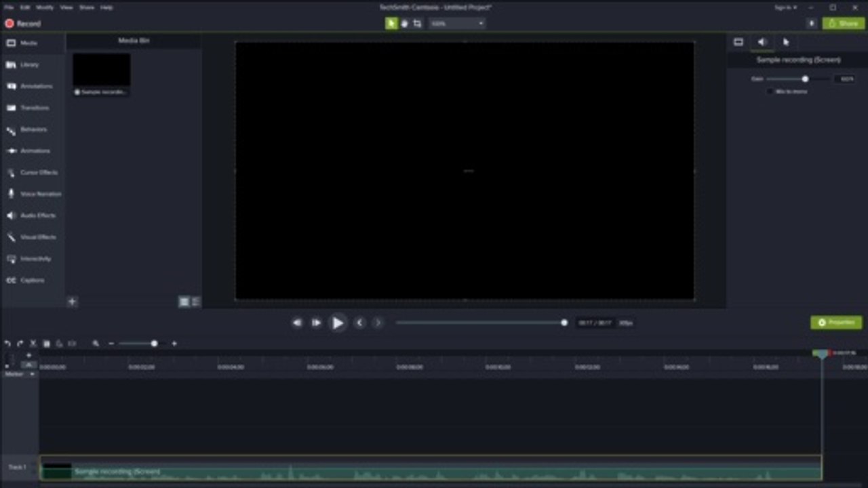Open the Interactivity panel

[33, 259]
